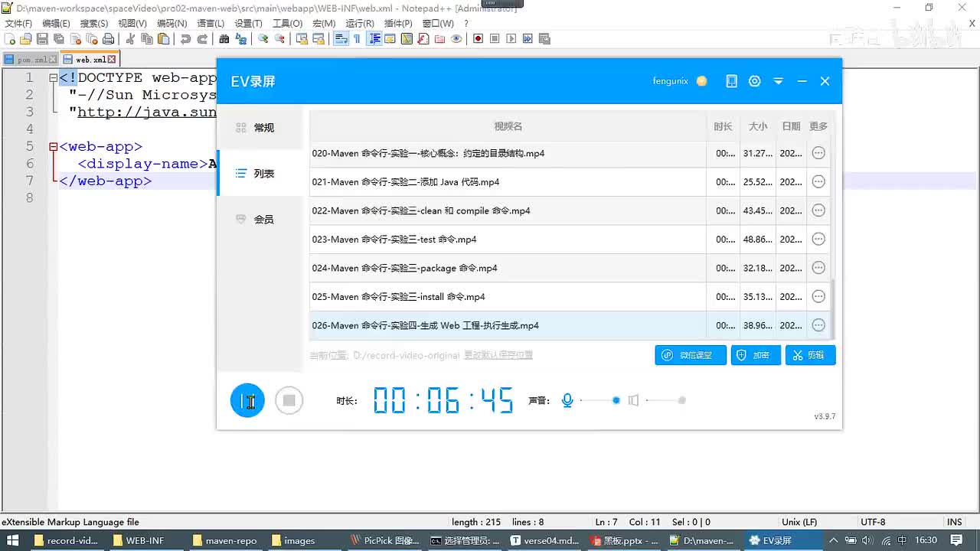Viewport: 980px width, 551px height.
Task: Switch to the pom.xml tab
Action: click(x=31, y=59)
